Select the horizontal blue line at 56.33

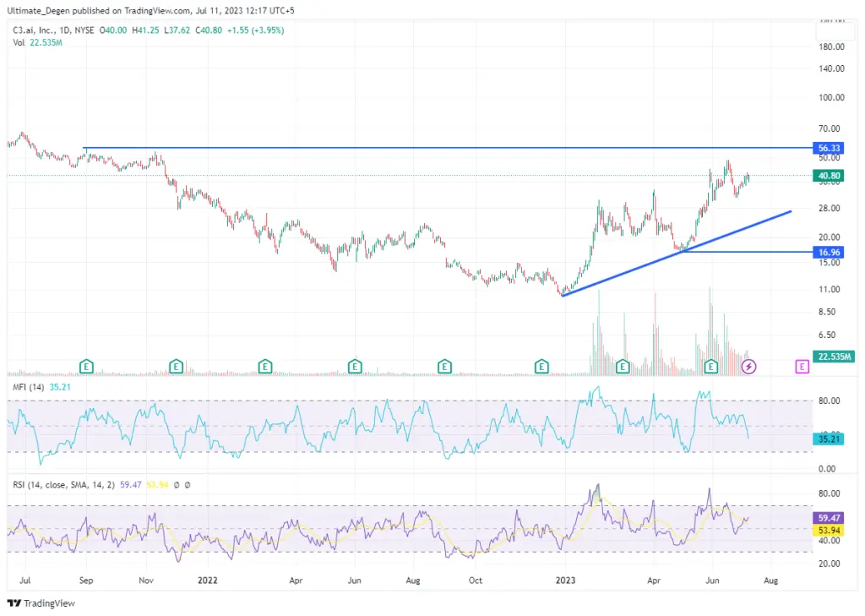tap(448, 147)
